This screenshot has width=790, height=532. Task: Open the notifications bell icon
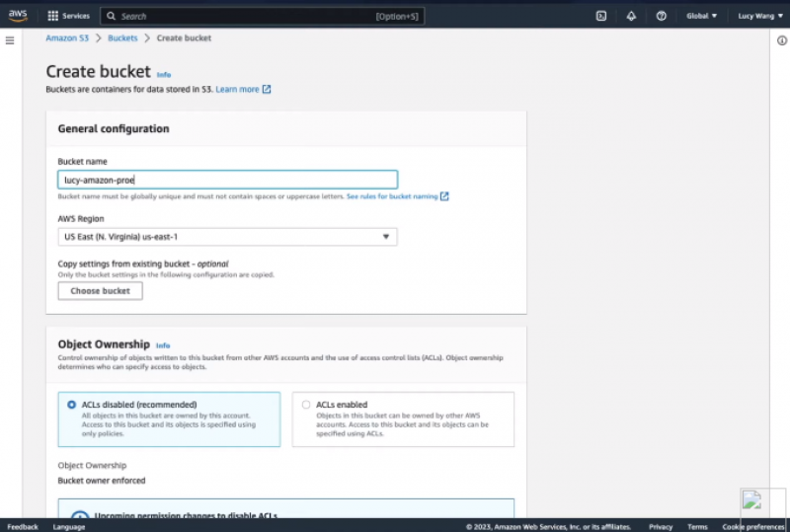[x=631, y=16]
